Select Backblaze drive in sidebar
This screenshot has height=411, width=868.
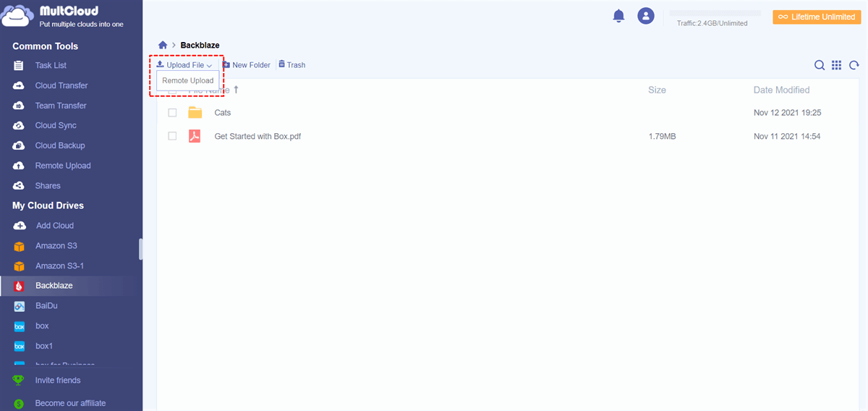pyautogui.click(x=54, y=286)
